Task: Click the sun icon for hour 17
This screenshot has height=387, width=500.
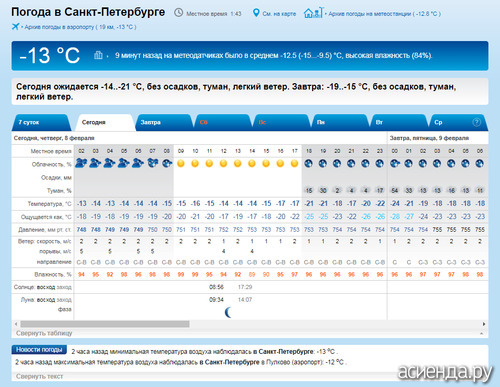Action: (295, 163)
